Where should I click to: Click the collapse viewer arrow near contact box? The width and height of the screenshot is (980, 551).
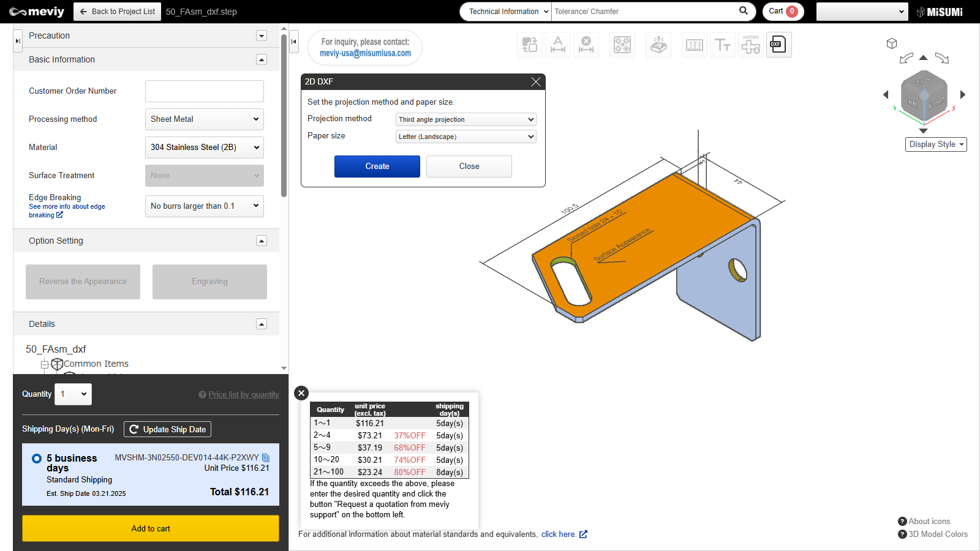(294, 42)
